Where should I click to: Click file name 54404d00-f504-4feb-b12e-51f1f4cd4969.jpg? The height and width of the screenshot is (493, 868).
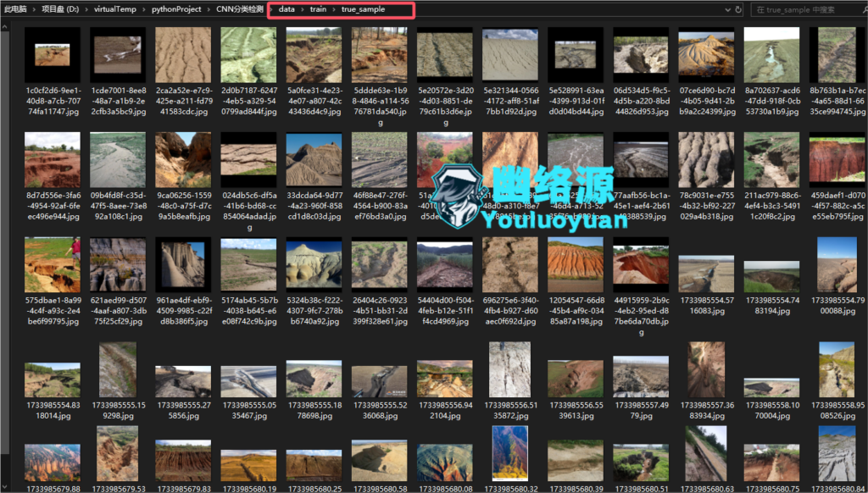pos(444,310)
